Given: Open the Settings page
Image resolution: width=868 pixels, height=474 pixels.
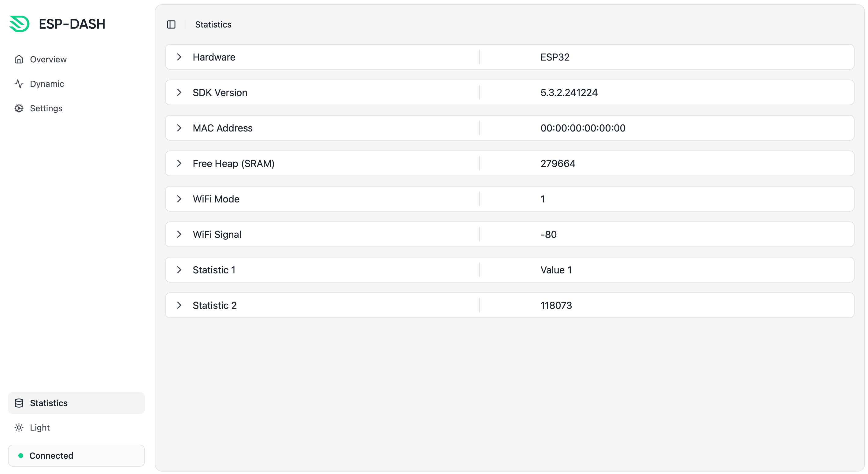Looking at the screenshot, I should click(76, 108).
